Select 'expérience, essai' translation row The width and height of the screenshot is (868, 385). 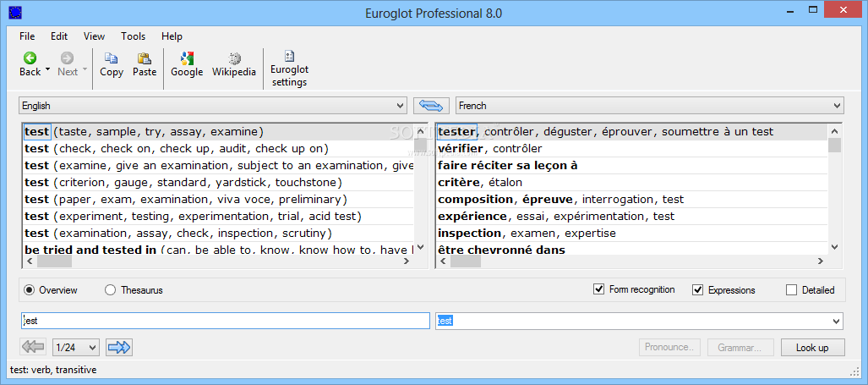click(631, 216)
